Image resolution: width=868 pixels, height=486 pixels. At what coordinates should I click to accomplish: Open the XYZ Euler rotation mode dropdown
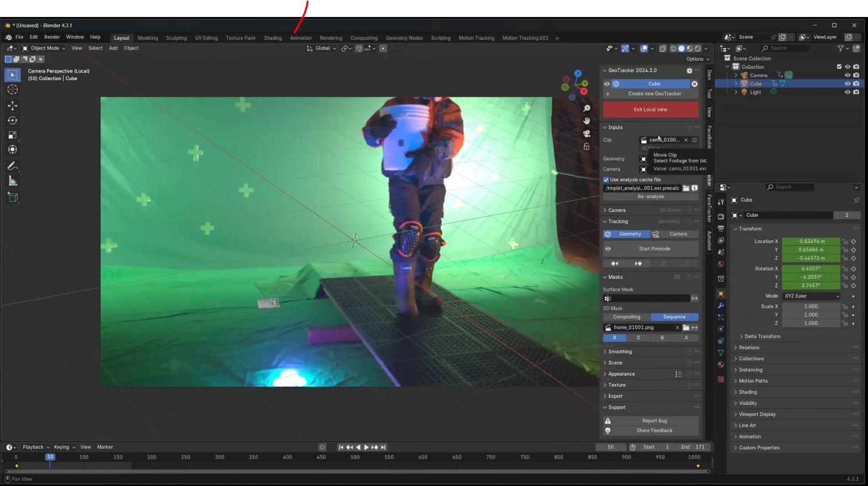[811, 296]
